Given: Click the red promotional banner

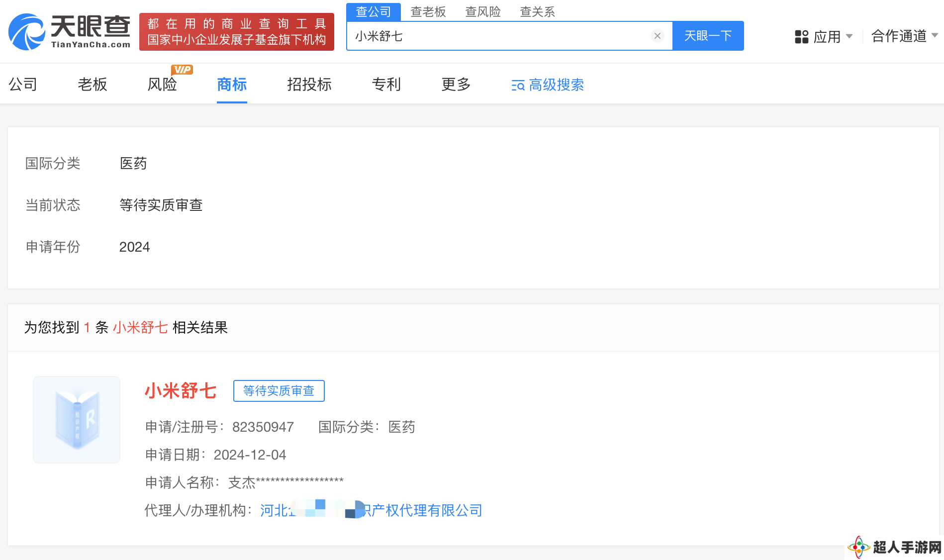Looking at the screenshot, I should coord(237,32).
